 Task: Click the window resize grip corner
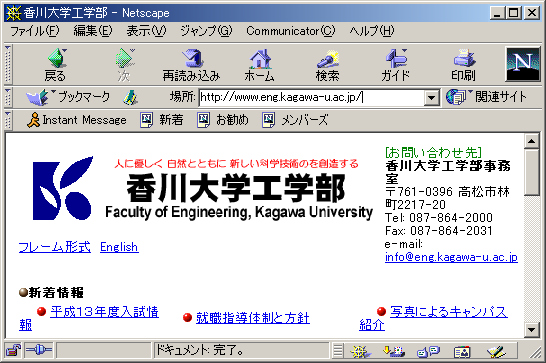536,353
